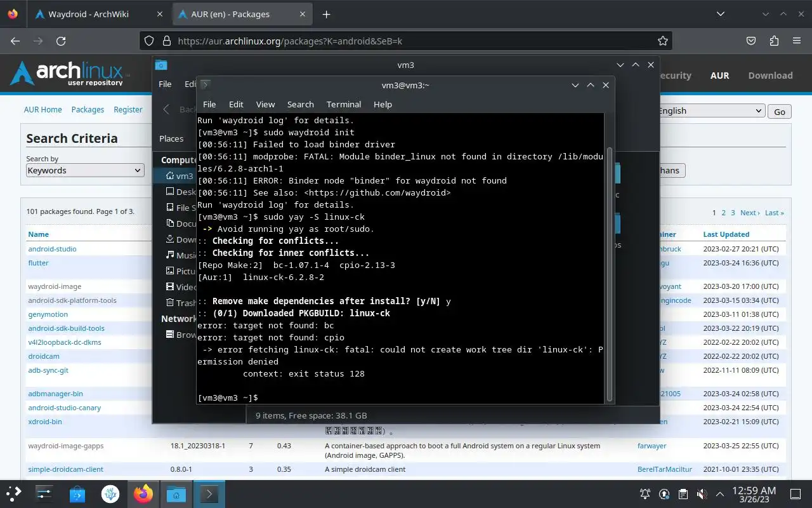Click the back arrow in the file manager
The width and height of the screenshot is (812, 508).
pos(166,109)
